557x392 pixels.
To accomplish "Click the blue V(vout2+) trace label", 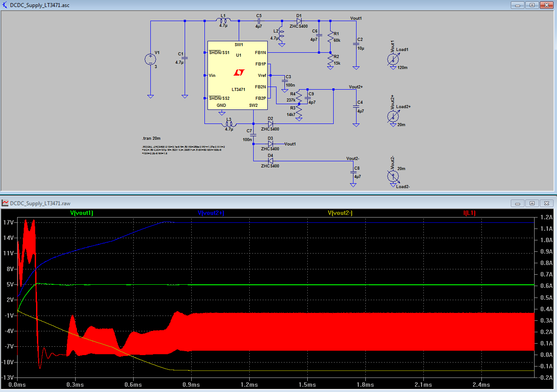I will pyautogui.click(x=211, y=213).
